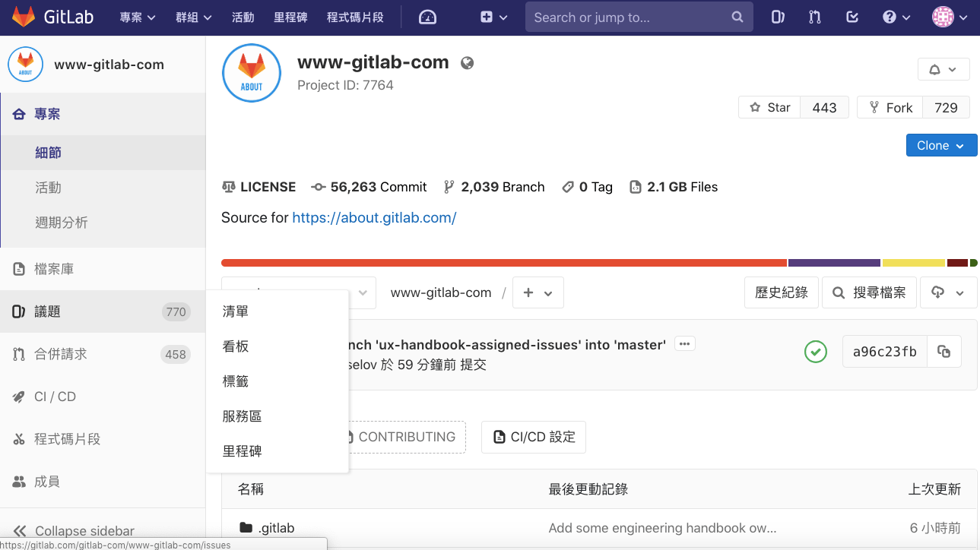
Task: Click 里程碑 in the top navigation bar
Action: (290, 16)
